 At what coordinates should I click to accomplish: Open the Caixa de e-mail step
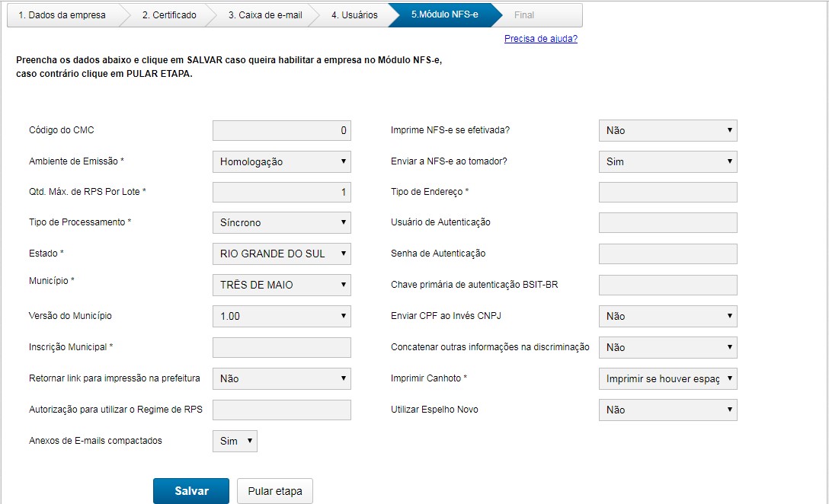pyautogui.click(x=264, y=15)
